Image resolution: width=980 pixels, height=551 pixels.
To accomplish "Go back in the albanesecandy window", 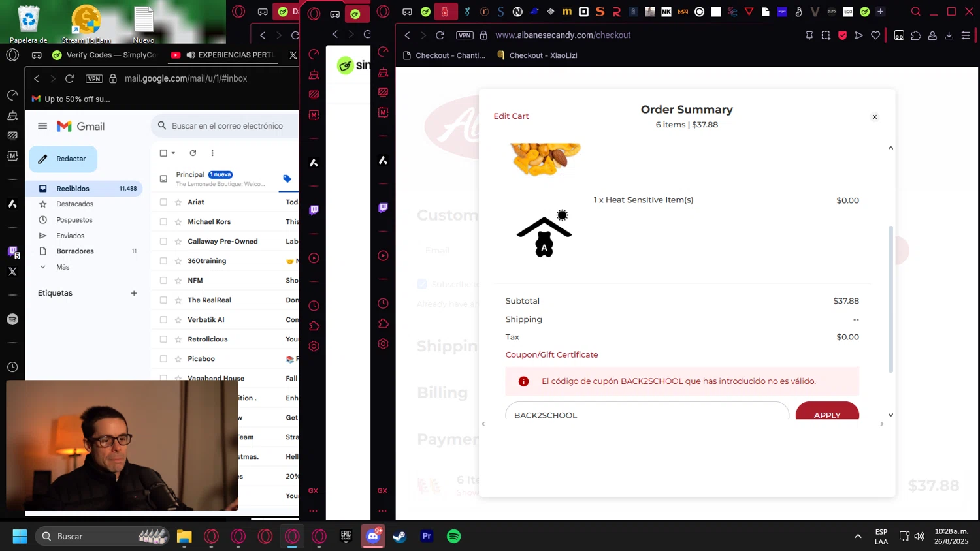I will pos(408,35).
